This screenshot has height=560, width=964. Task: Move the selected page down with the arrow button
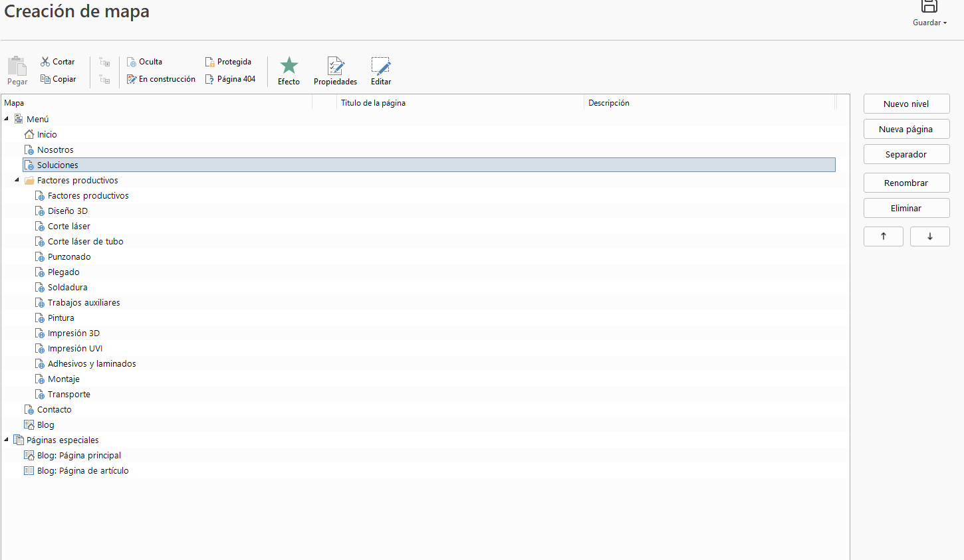(929, 236)
